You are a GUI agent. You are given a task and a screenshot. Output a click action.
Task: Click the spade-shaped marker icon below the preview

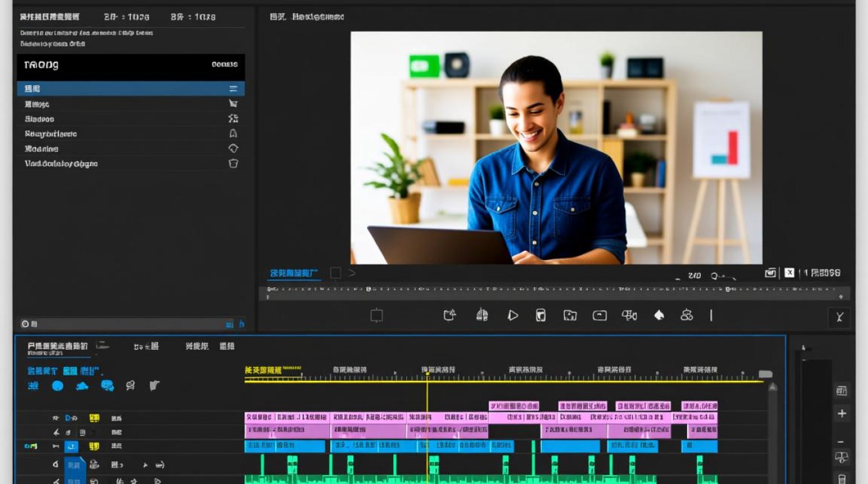pos(659,315)
